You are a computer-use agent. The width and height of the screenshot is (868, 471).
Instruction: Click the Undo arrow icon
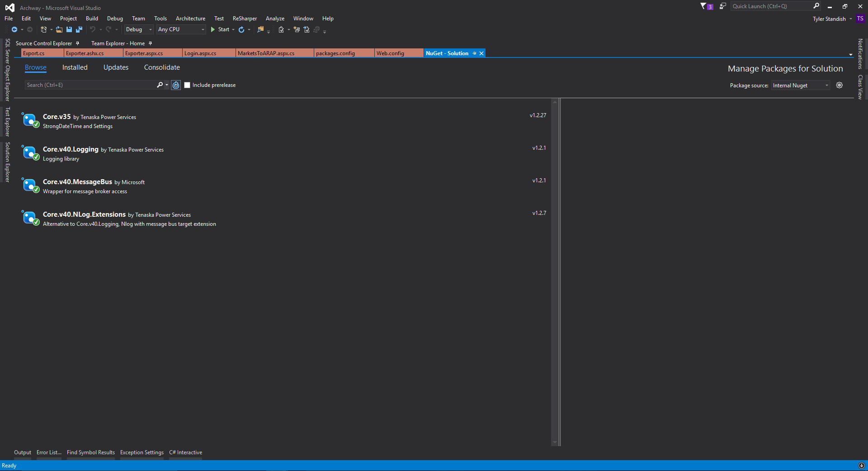[x=92, y=29]
